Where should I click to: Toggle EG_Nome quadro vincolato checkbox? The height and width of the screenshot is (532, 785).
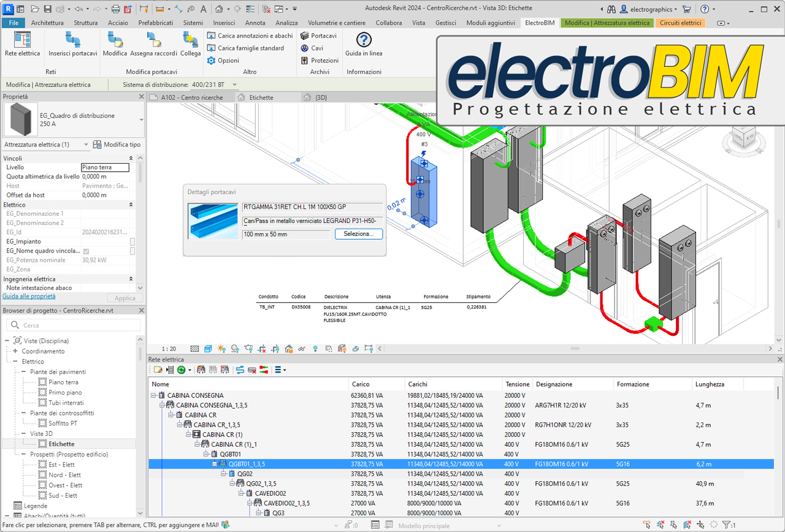[86, 251]
